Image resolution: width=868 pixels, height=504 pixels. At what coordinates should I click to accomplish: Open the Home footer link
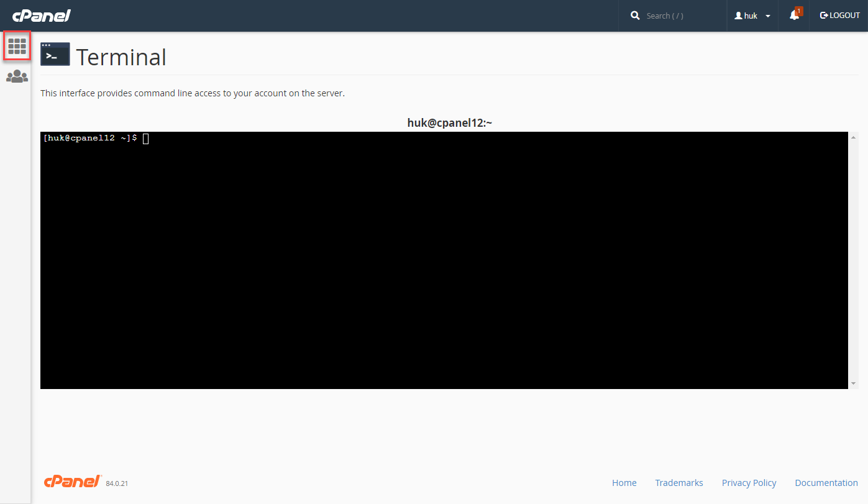coord(624,483)
